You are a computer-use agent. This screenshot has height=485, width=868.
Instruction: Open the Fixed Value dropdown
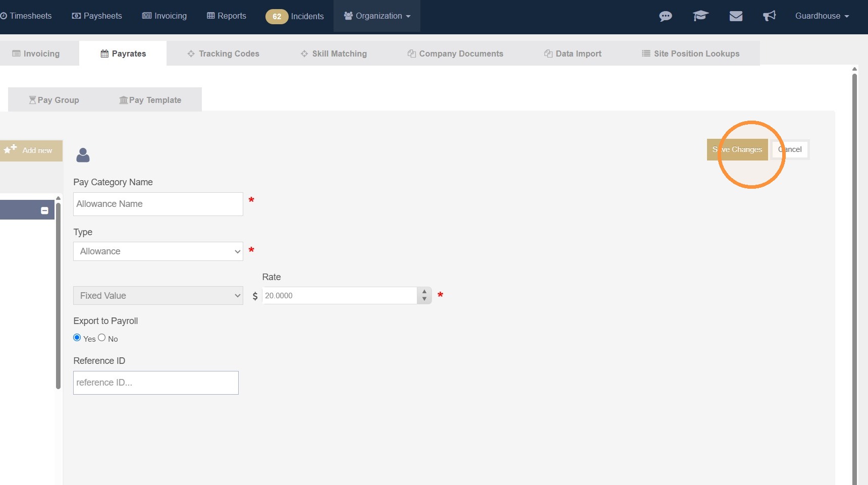pyautogui.click(x=158, y=296)
